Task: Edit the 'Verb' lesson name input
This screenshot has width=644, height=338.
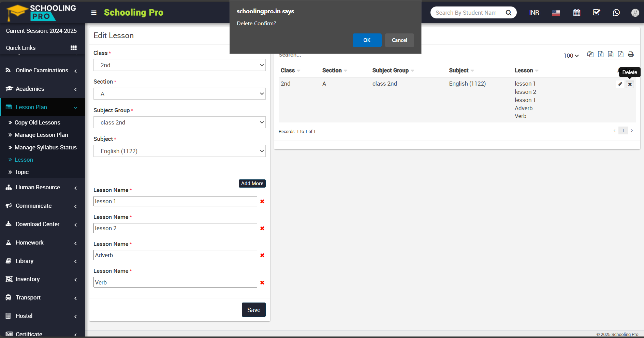Action: pos(175,282)
